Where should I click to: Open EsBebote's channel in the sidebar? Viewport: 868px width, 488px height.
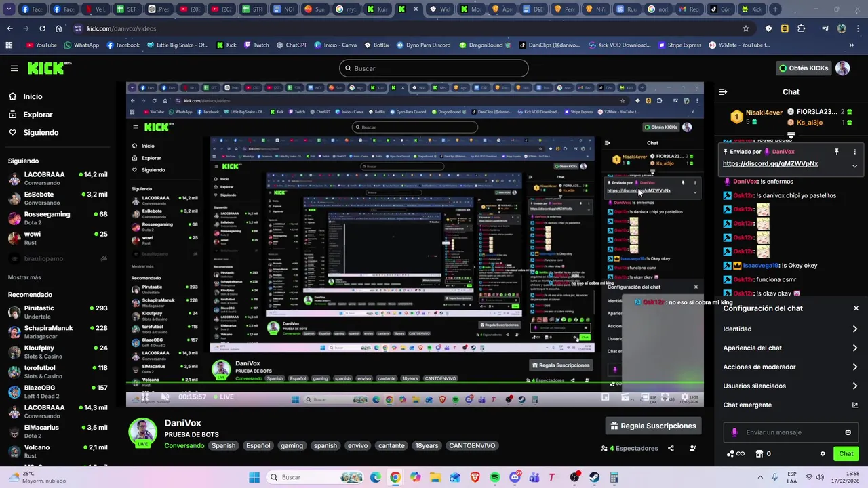[x=57, y=198]
